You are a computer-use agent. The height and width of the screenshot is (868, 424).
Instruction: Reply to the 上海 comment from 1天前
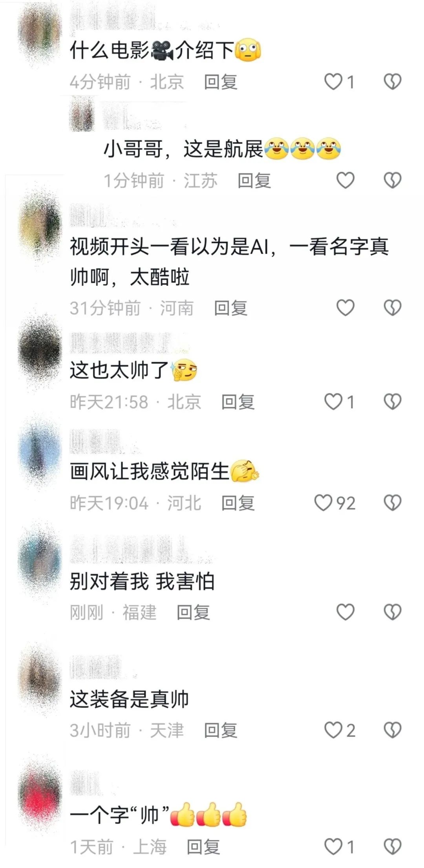[x=203, y=847]
